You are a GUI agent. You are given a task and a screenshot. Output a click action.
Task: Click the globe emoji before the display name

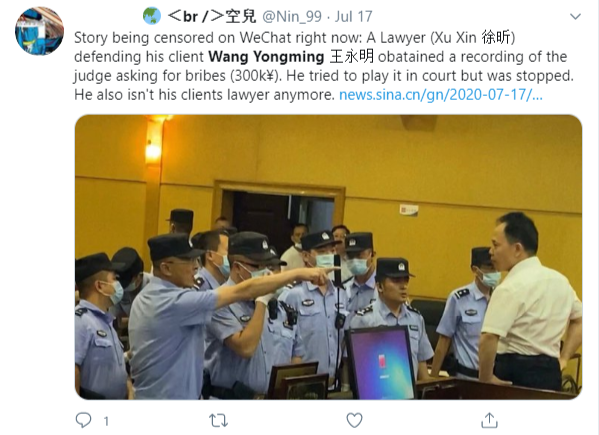(x=152, y=16)
